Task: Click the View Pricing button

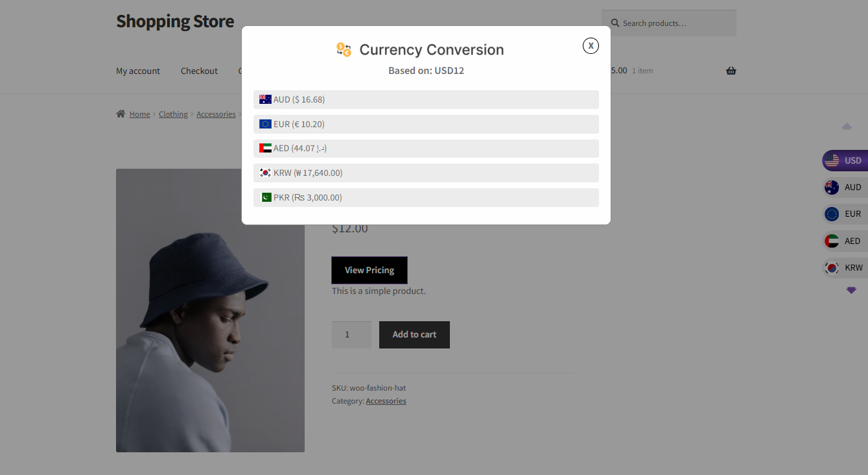Action: pos(369,270)
